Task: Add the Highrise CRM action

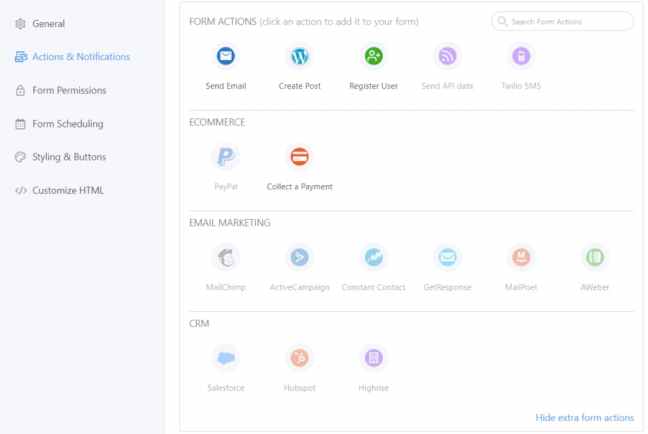Action: tap(373, 358)
